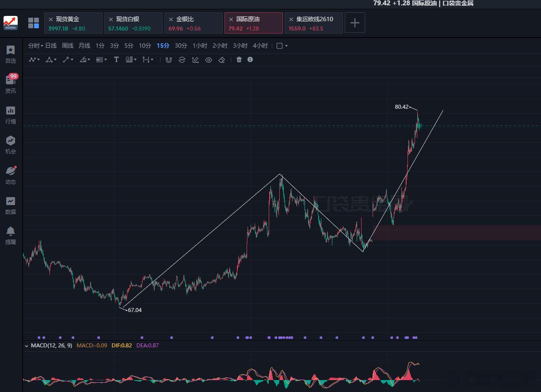Select 10分 timeframe
Viewport: 541px width, 392px height.
tap(145, 46)
